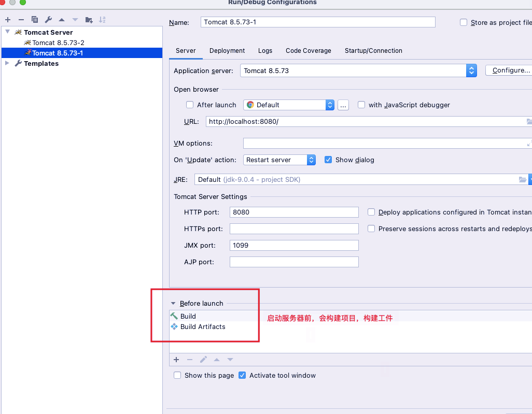Add new configuration with plus icon
Image resolution: width=532 pixels, height=414 pixels.
click(x=8, y=20)
